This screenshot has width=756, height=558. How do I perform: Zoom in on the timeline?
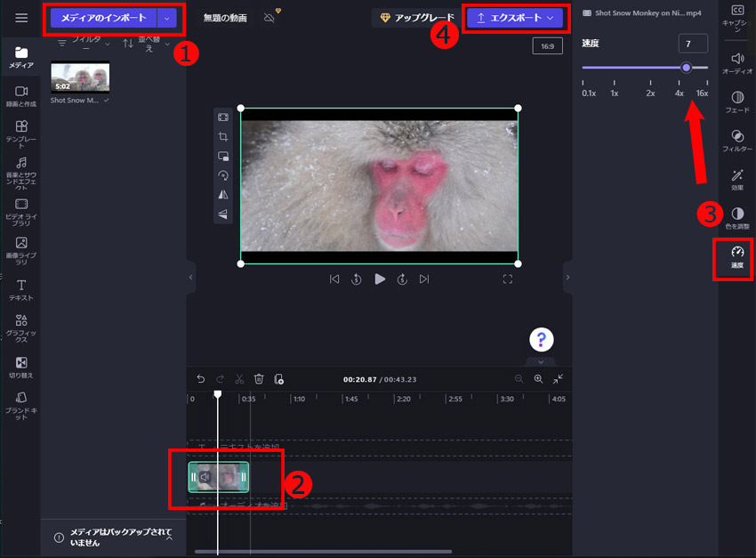click(538, 379)
